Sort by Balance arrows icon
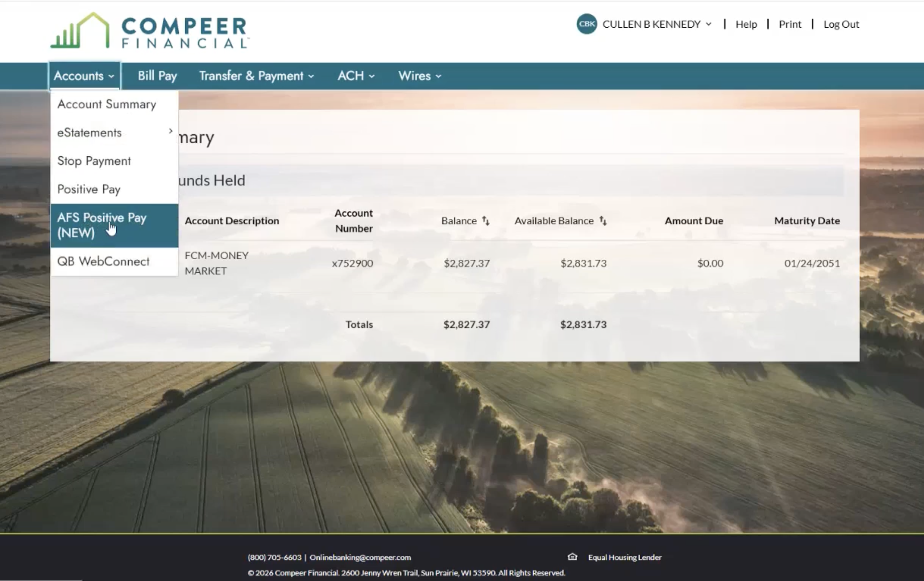 [x=485, y=221]
